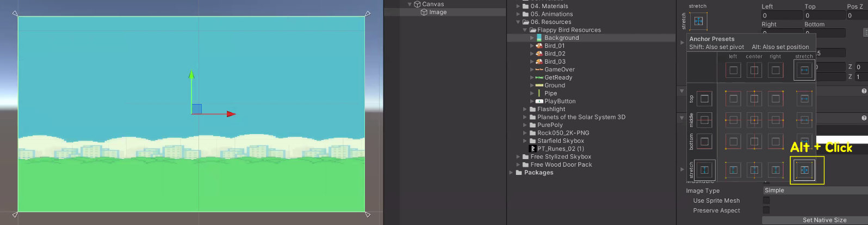Select vertical-stretch right anchor preset
The width and height of the screenshot is (868, 225).
tap(776, 170)
